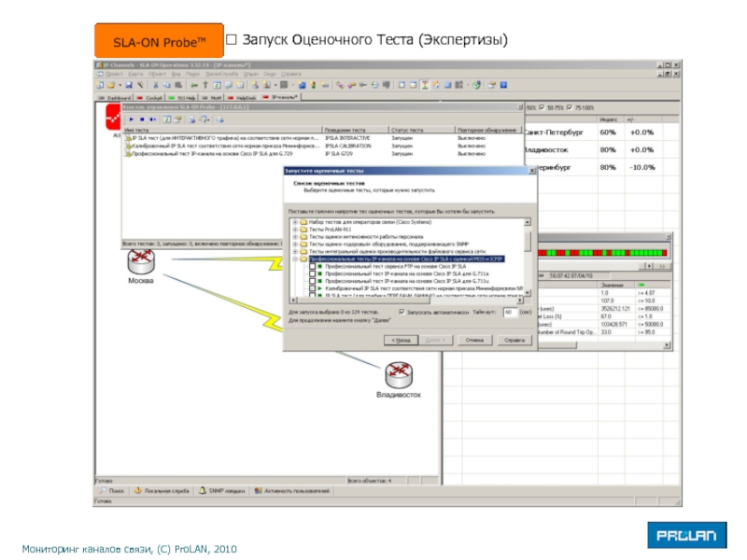
Task: Click the 'Статус теста' column header
Action: [x=422, y=130]
